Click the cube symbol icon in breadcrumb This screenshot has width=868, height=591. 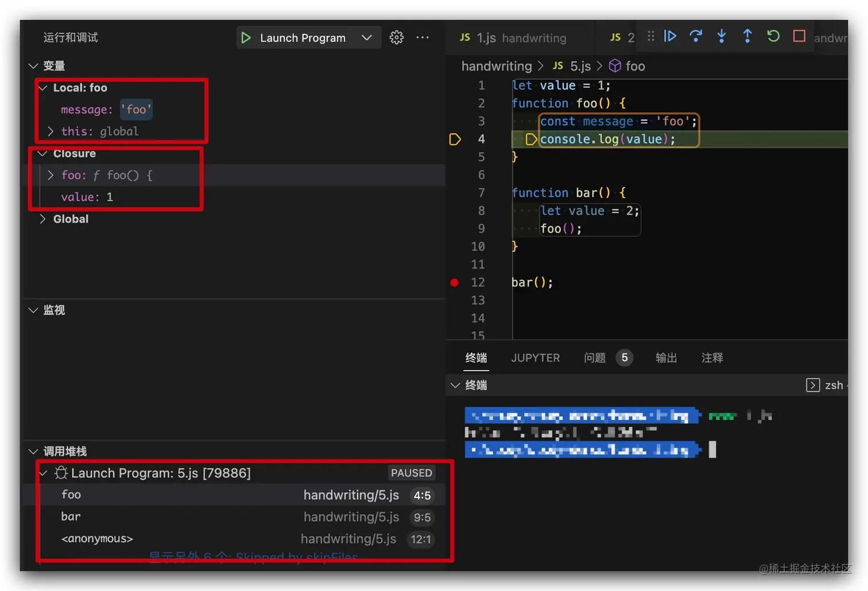click(615, 66)
